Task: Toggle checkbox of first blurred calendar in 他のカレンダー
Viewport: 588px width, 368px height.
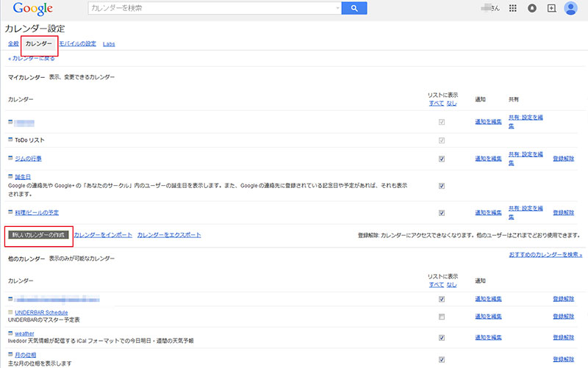Action: (x=442, y=299)
